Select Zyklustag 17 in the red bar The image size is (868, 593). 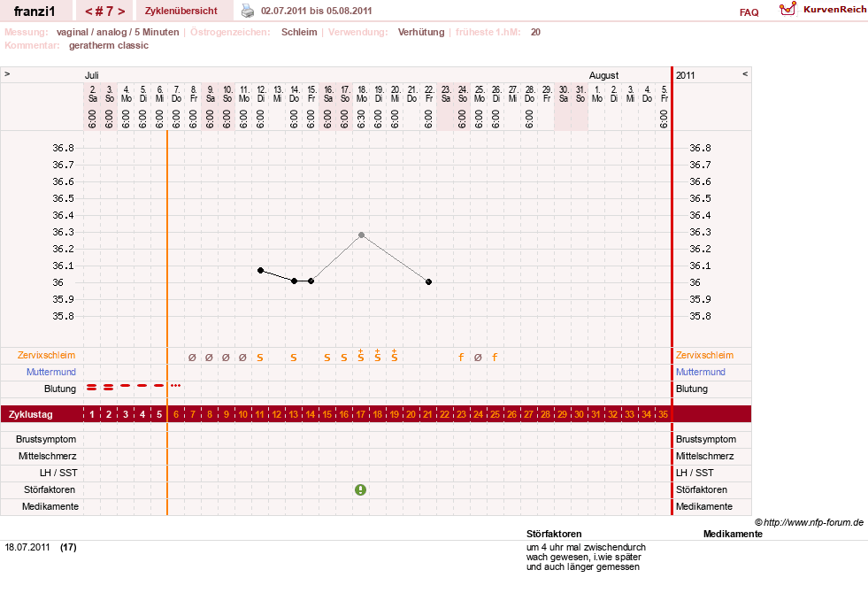(360, 414)
